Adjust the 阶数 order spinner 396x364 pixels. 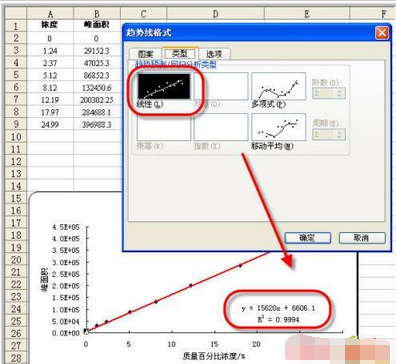coord(329,93)
